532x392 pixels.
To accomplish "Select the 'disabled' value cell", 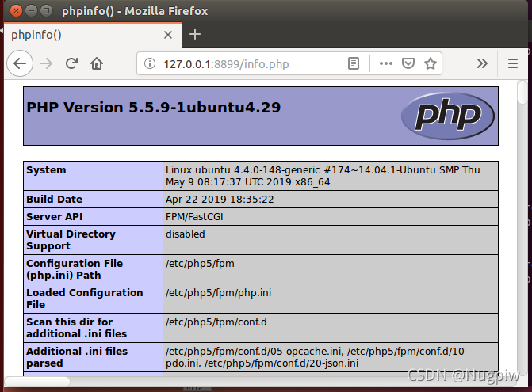I will coord(330,240).
